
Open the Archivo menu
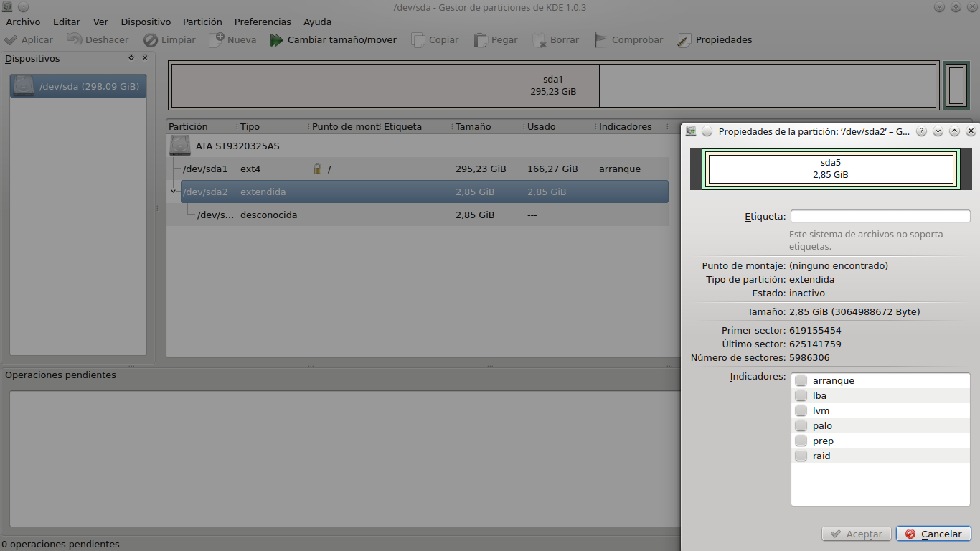[x=23, y=22]
